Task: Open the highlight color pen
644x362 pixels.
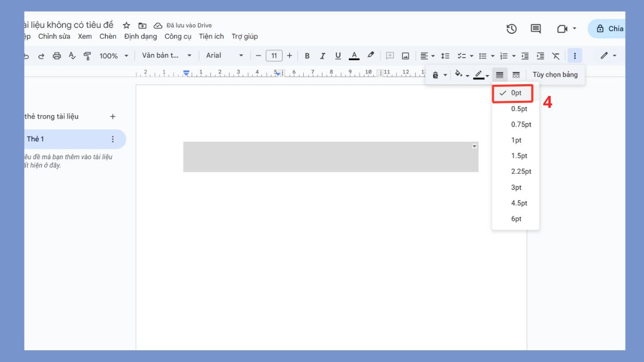Action: coord(370,56)
